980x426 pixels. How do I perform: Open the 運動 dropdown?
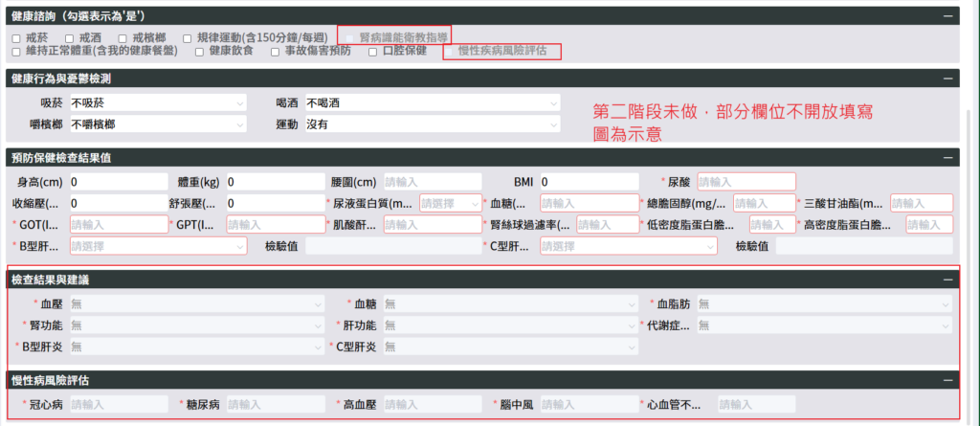(x=431, y=124)
